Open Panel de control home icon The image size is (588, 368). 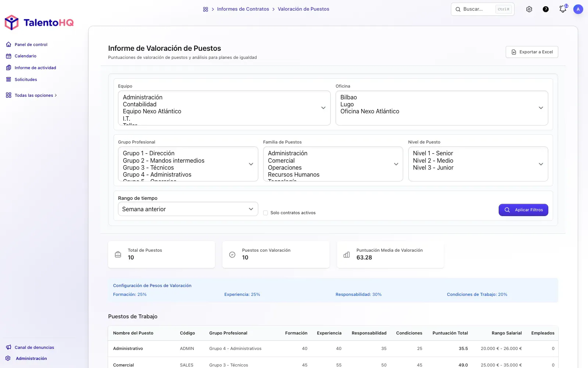pos(8,45)
